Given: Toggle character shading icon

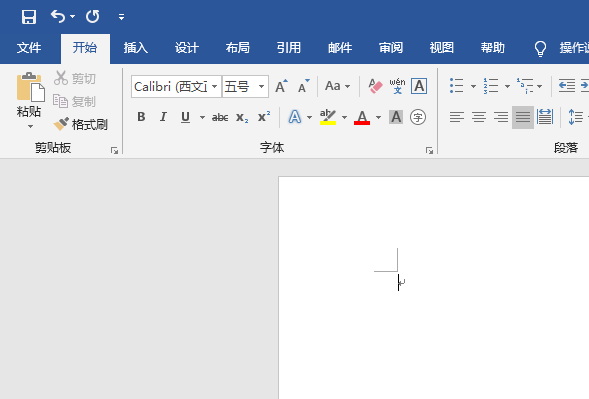Looking at the screenshot, I should pos(396,117).
